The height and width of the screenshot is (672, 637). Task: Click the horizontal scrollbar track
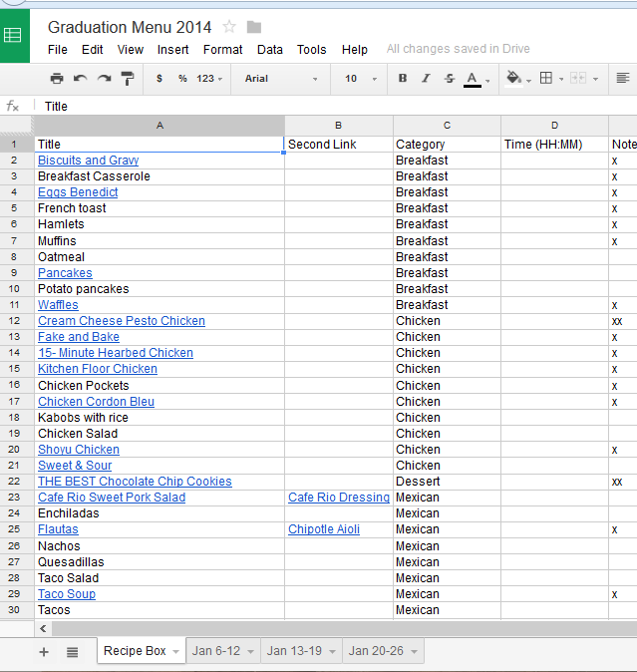coord(344,629)
